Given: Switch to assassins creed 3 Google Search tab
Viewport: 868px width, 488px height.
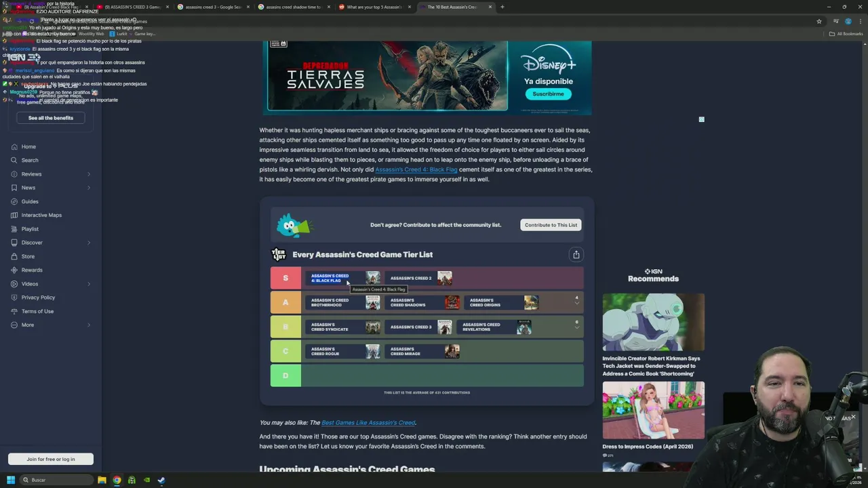Looking at the screenshot, I should [x=212, y=7].
